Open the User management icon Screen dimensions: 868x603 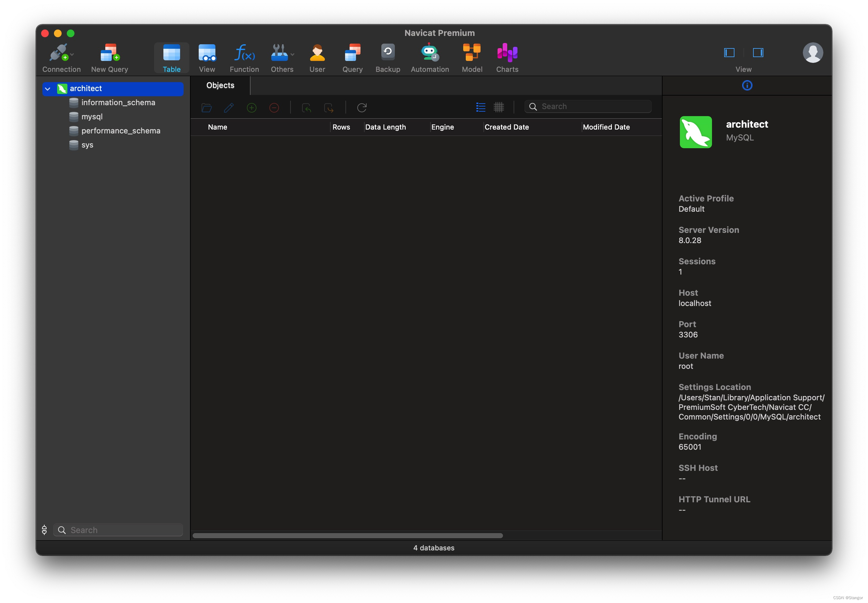(x=317, y=53)
